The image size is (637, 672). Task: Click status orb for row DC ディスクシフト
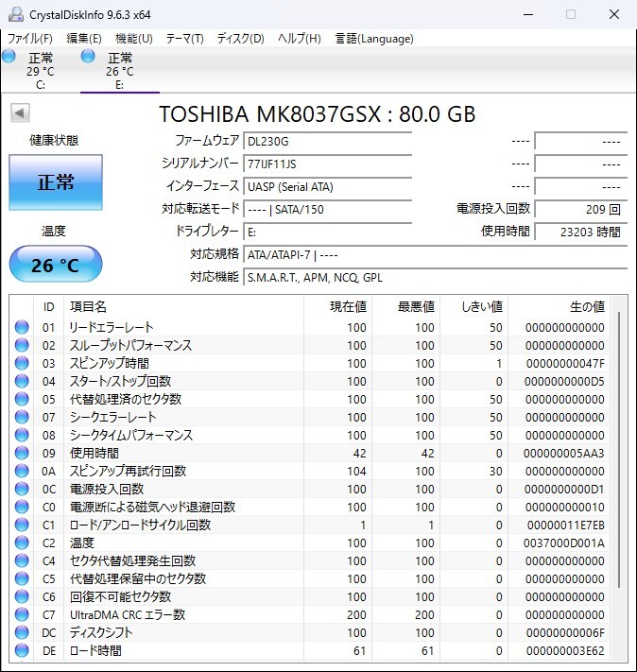click(22, 632)
